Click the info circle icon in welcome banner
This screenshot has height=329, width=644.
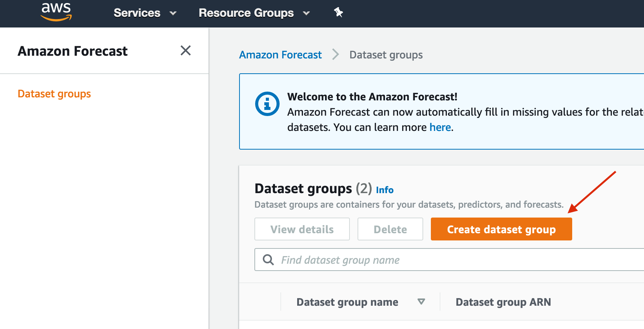[x=267, y=104]
